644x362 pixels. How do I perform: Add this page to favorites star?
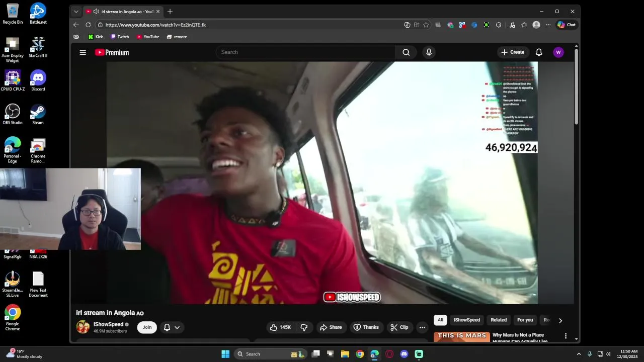426,25
